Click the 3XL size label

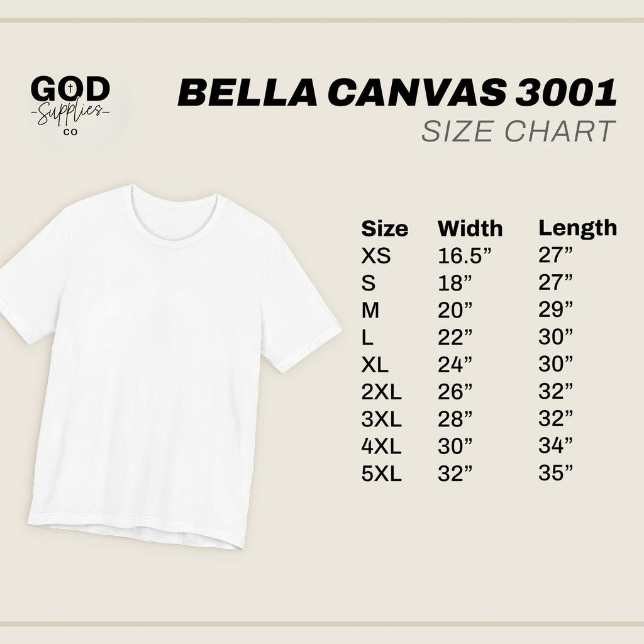[x=381, y=419]
